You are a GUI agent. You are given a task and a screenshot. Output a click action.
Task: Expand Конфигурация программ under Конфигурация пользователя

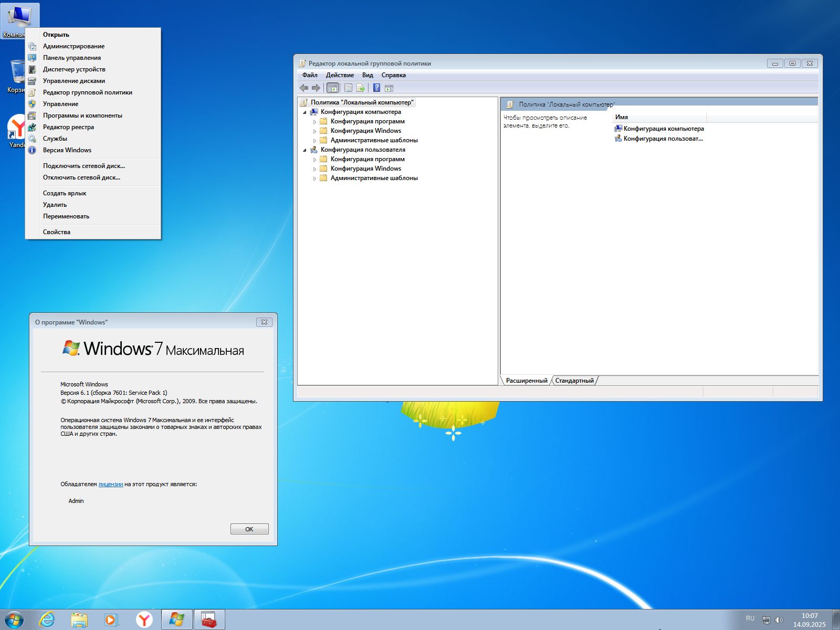click(315, 160)
